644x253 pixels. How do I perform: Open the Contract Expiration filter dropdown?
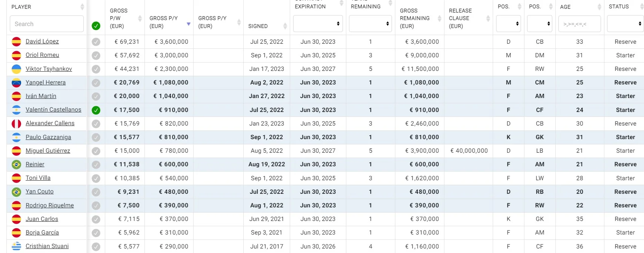point(318,24)
